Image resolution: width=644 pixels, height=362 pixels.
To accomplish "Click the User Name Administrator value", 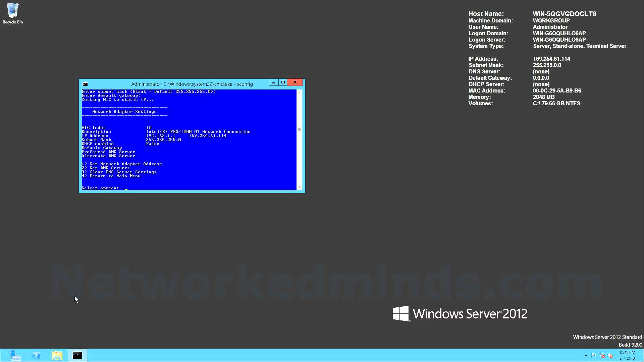I will coord(550,27).
